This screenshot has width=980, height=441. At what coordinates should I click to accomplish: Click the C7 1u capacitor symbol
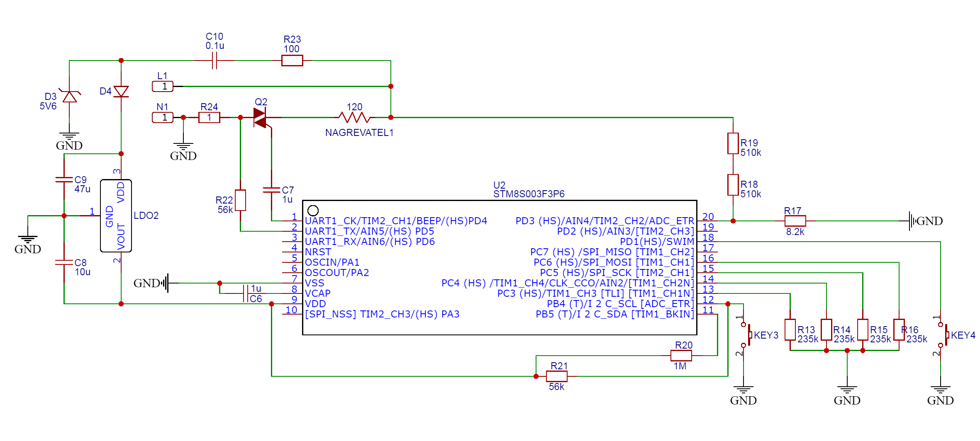coord(271,190)
